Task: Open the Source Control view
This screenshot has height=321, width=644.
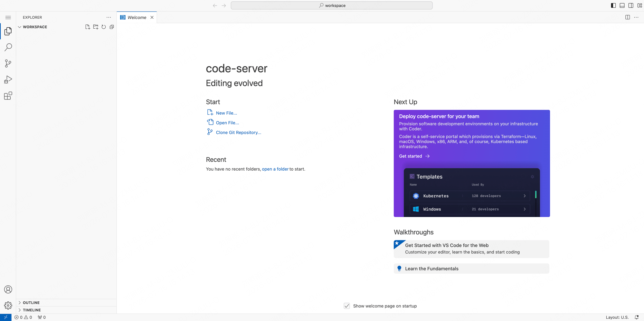Action: tap(8, 63)
